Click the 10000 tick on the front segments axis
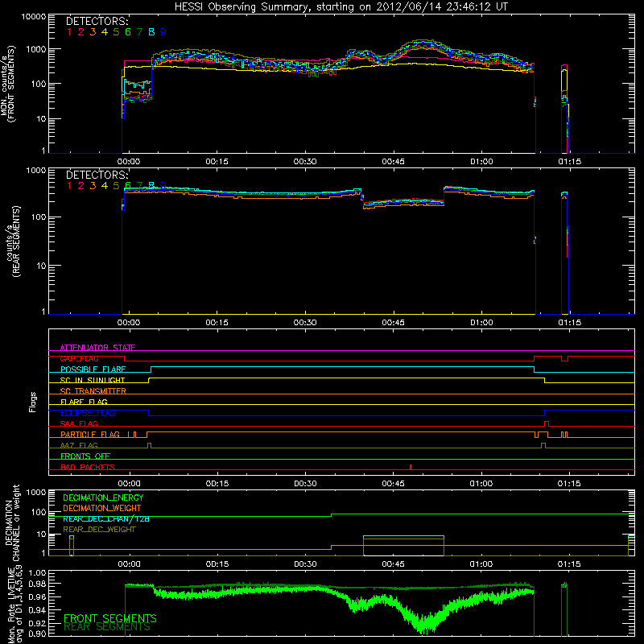The image size is (644, 644). click(34, 17)
